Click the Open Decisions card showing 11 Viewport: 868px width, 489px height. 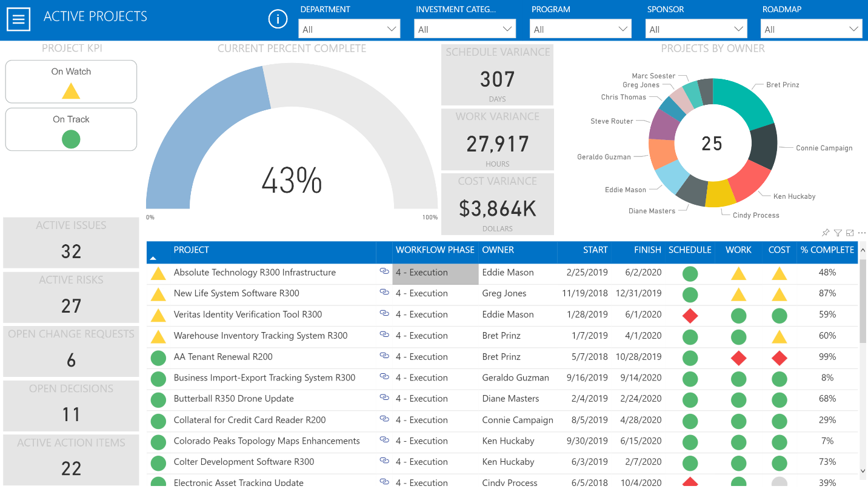point(71,405)
